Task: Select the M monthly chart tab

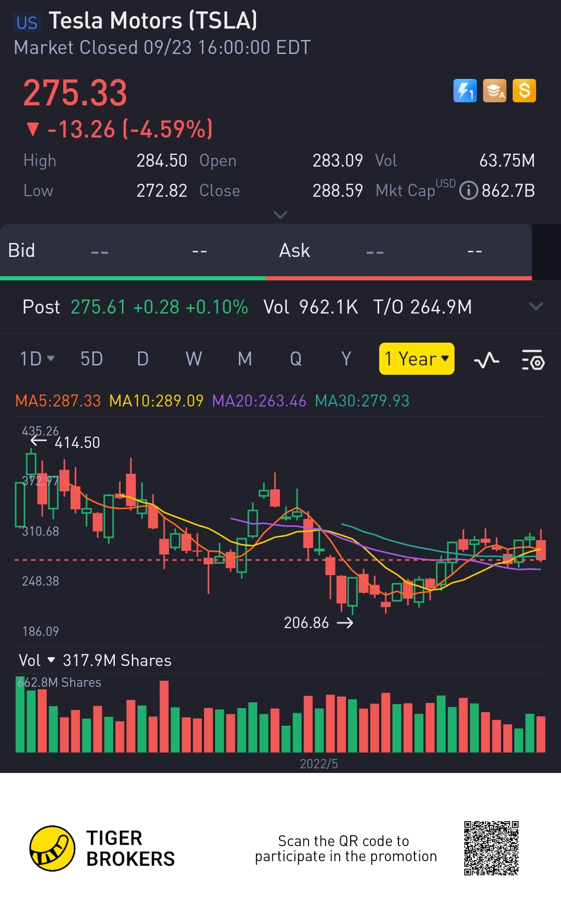Action: pyautogui.click(x=245, y=359)
